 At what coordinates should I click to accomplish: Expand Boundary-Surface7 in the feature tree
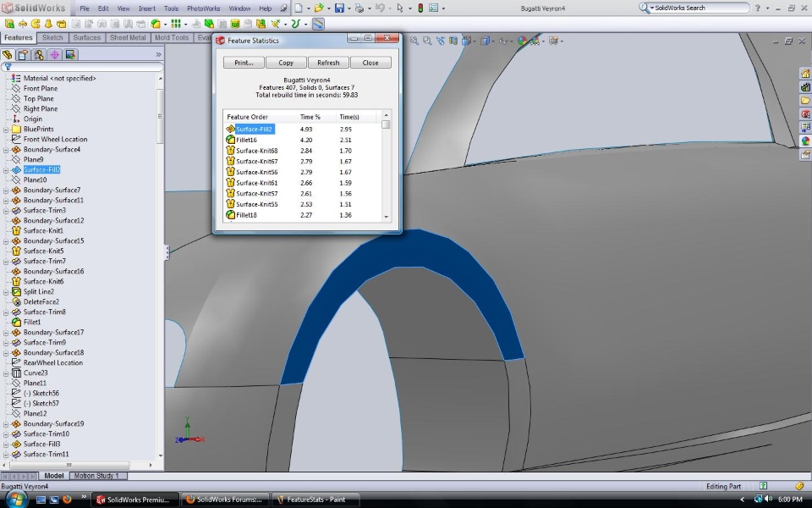[6, 190]
